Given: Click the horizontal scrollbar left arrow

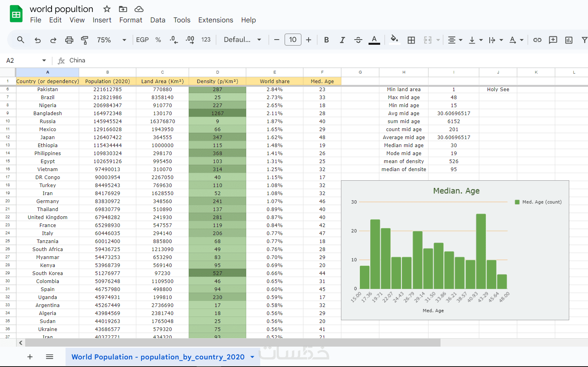Looking at the screenshot, I should click(x=21, y=343).
